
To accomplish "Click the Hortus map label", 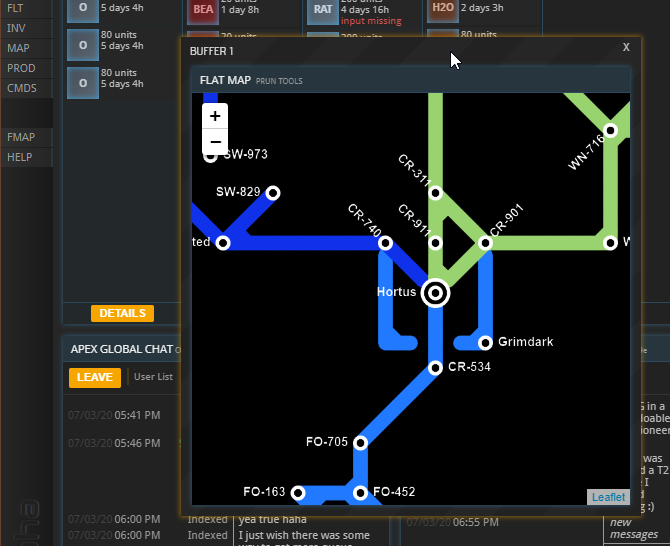I will pos(396,292).
